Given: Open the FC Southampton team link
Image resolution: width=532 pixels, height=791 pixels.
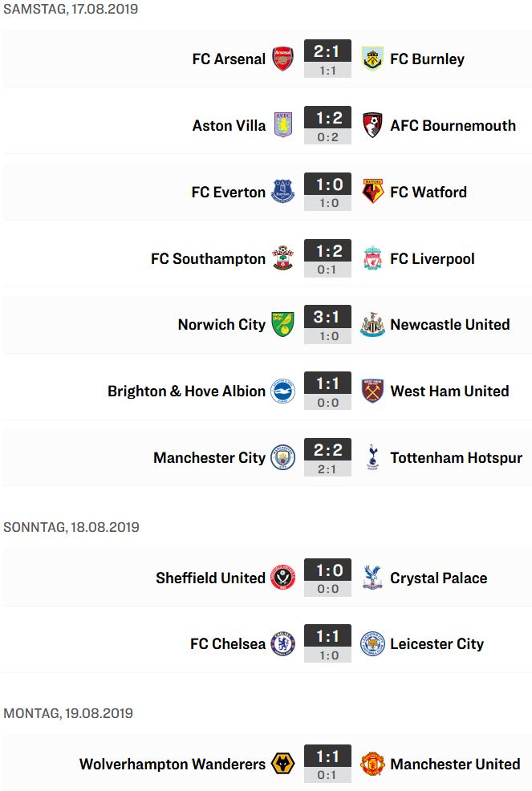Looking at the screenshot, I should [208, 259].
